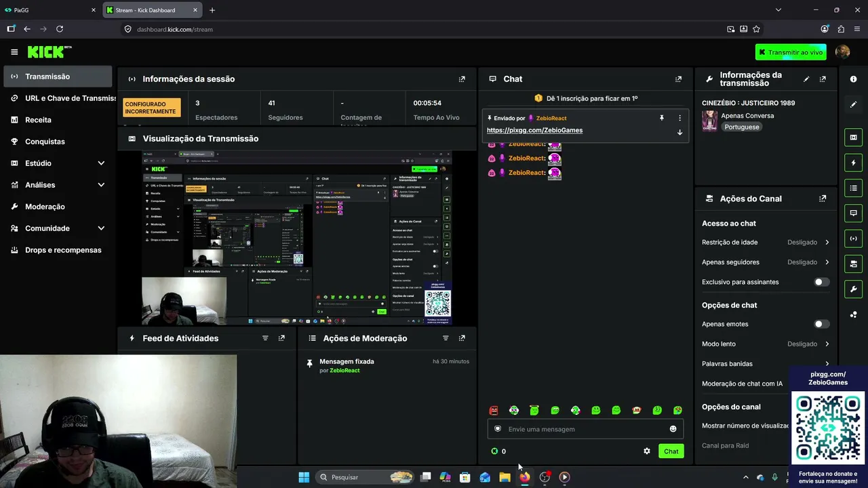
Task: Open the emoji picker in the message box
Action: pos(673,429)
